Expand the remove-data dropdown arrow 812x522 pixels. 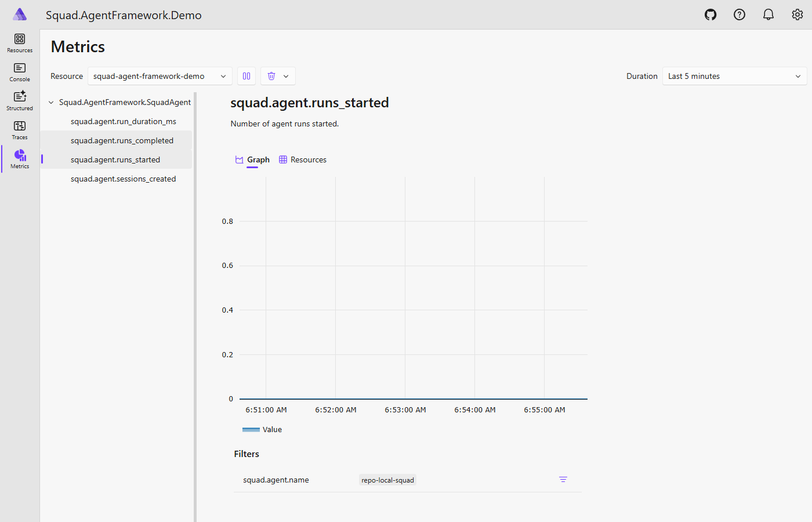coord(286,76)
